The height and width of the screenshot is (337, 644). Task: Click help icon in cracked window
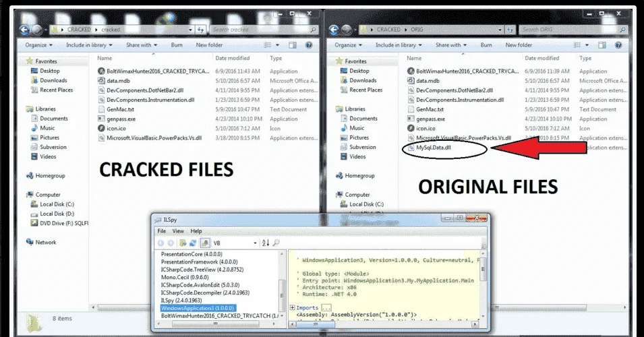(x=309, y=44)
